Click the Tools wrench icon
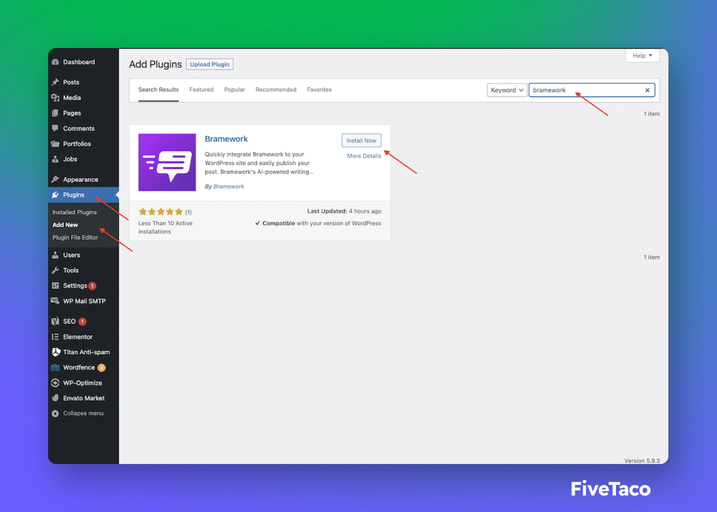 tap(55, 270)
